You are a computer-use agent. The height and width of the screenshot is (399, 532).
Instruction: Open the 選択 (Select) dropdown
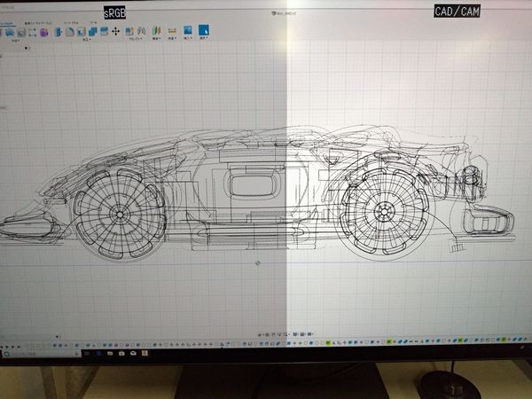(203, 40)
